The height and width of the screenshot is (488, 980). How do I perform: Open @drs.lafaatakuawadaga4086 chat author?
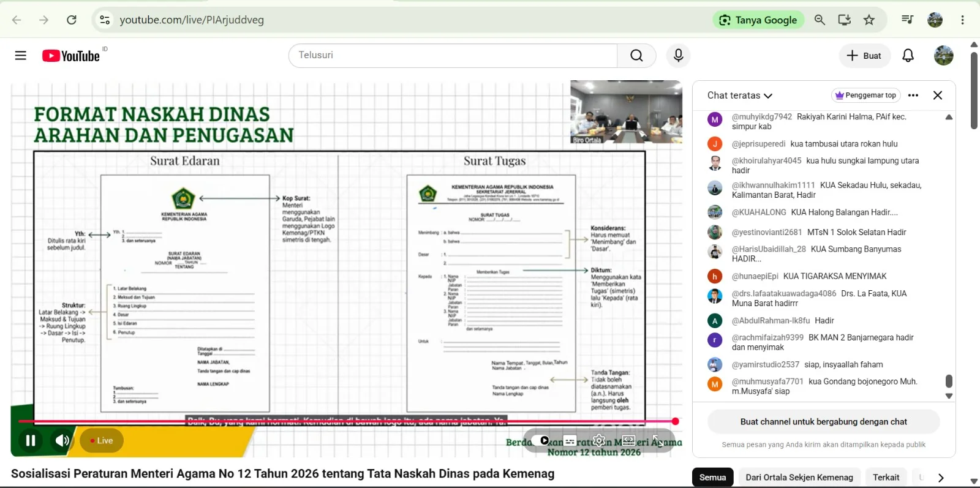point(784,294)
